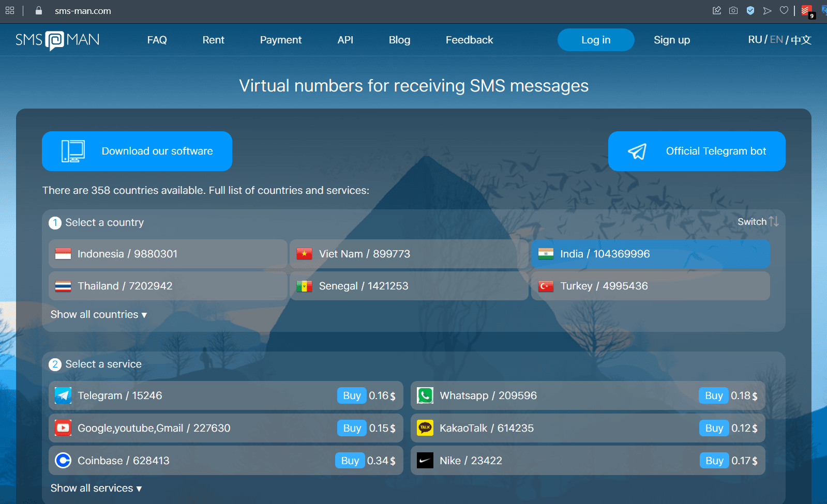The width and height of the screenshot is (827, 504).
Task: Click the Telegram service icon
Action: 63,395
